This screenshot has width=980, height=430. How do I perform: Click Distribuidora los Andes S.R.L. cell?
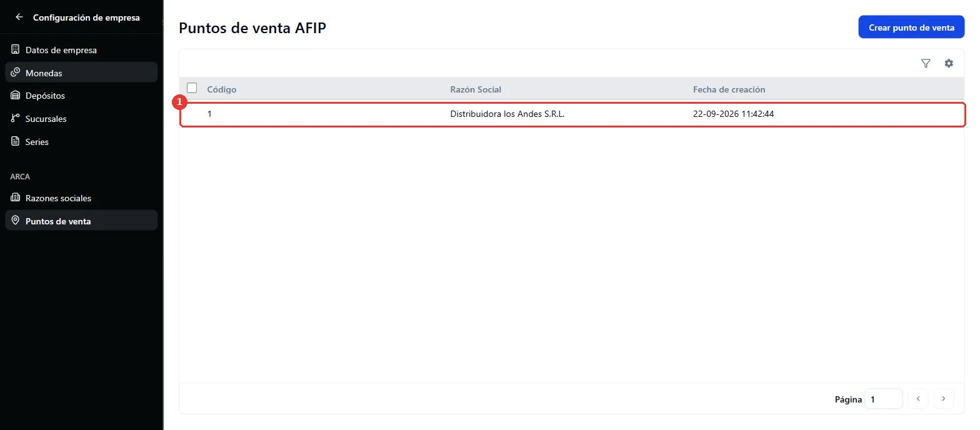pyautogui.click(x=507, y=114)
